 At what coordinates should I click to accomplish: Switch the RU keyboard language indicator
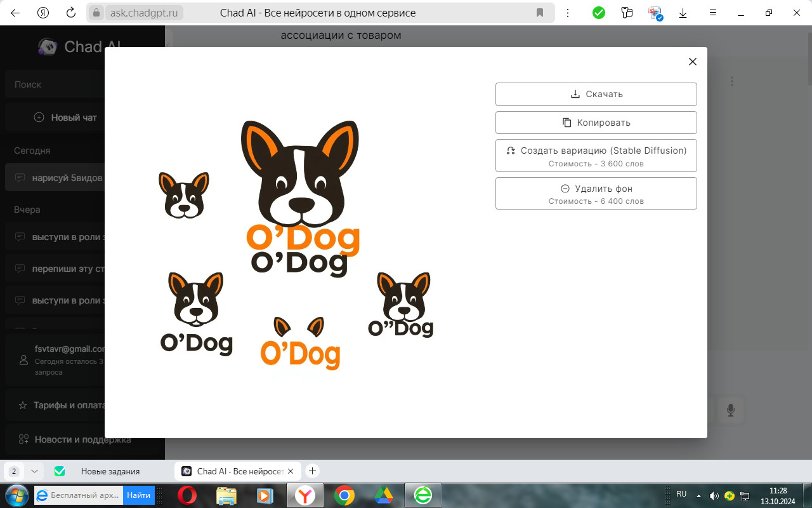[x=681, y=494]
